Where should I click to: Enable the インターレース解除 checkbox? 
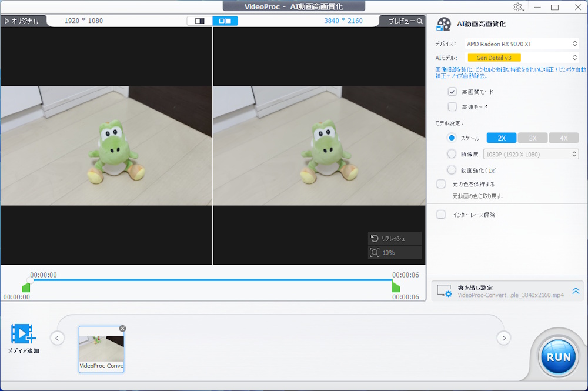[x=441, y=215]
